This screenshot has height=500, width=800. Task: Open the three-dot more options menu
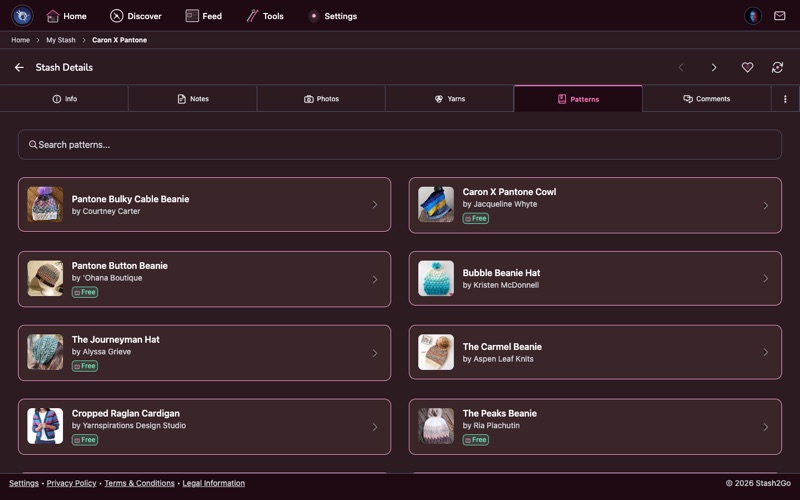pos(785,99)
